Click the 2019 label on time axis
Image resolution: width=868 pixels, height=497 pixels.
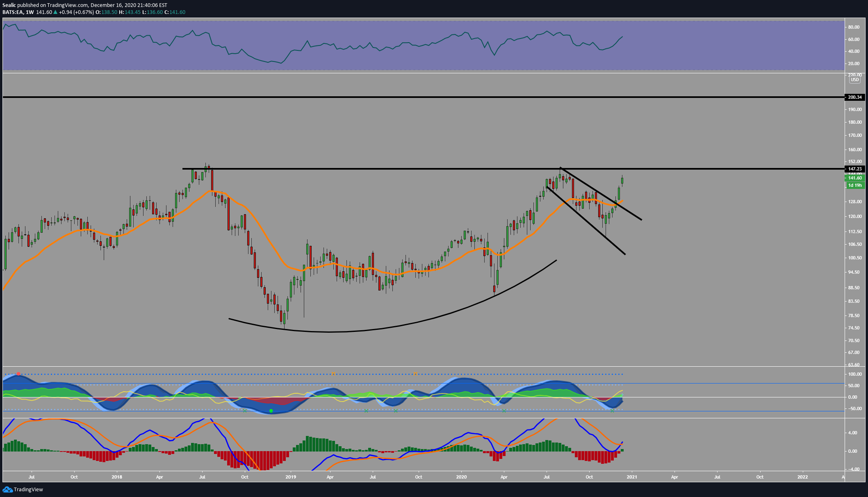(291, 477)
